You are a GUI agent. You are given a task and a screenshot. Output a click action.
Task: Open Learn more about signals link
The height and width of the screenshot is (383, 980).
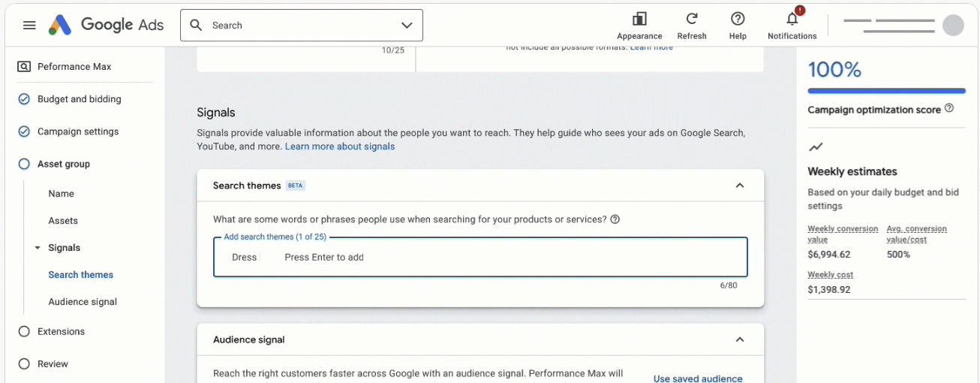(339, 146)
